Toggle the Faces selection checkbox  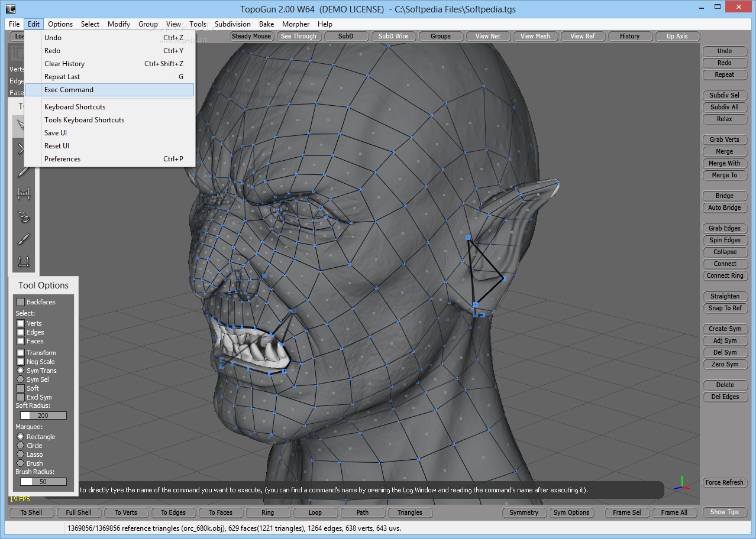tap(21, 341)
